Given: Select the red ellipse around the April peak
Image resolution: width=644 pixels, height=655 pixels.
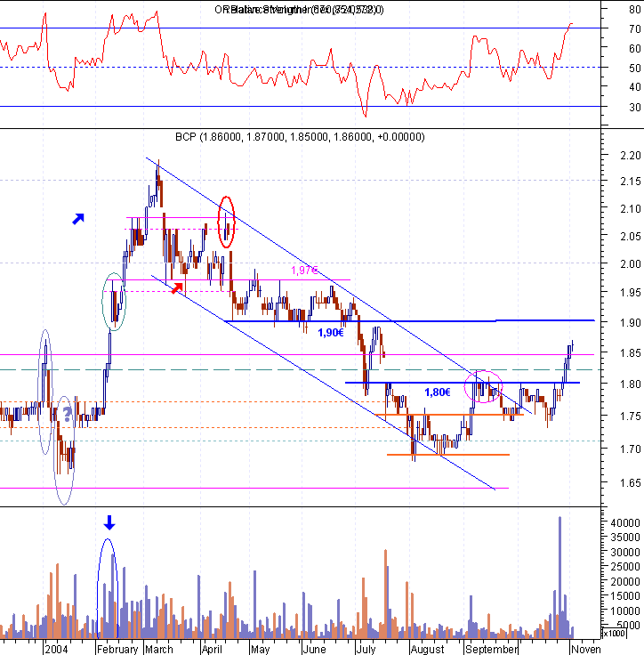Looking at the screenshot, I should click(226, 222).
